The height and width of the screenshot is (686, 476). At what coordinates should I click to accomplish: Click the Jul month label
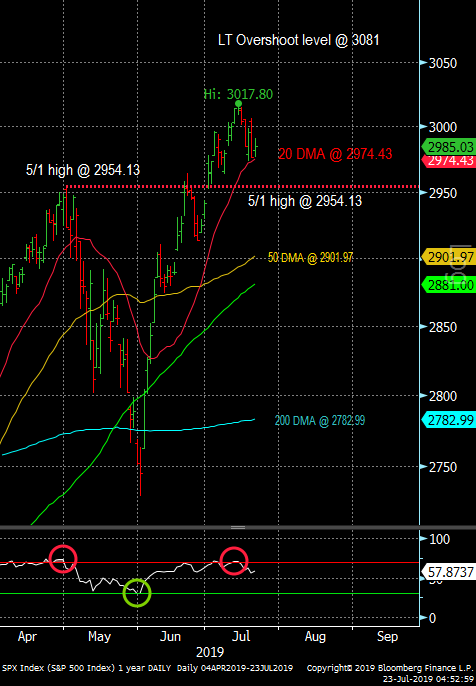click(241, 637)
